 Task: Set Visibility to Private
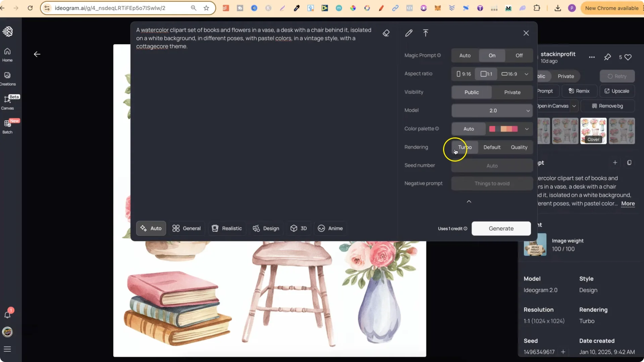512,92
